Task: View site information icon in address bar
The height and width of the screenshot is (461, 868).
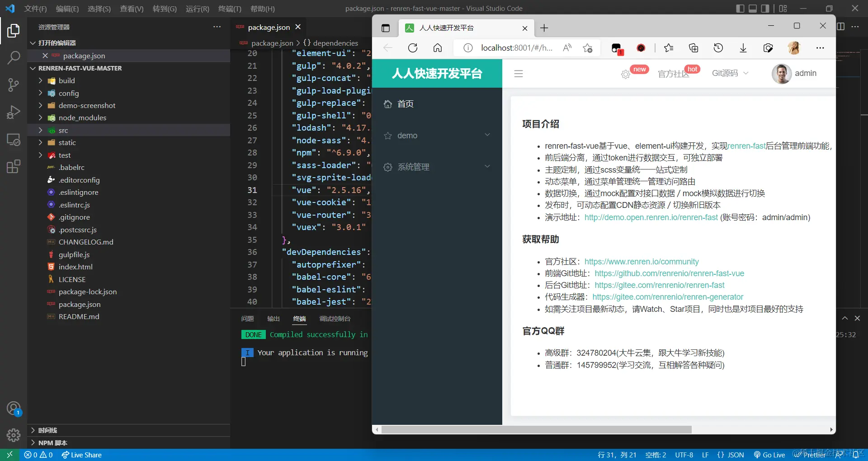Action: point(468,48)
